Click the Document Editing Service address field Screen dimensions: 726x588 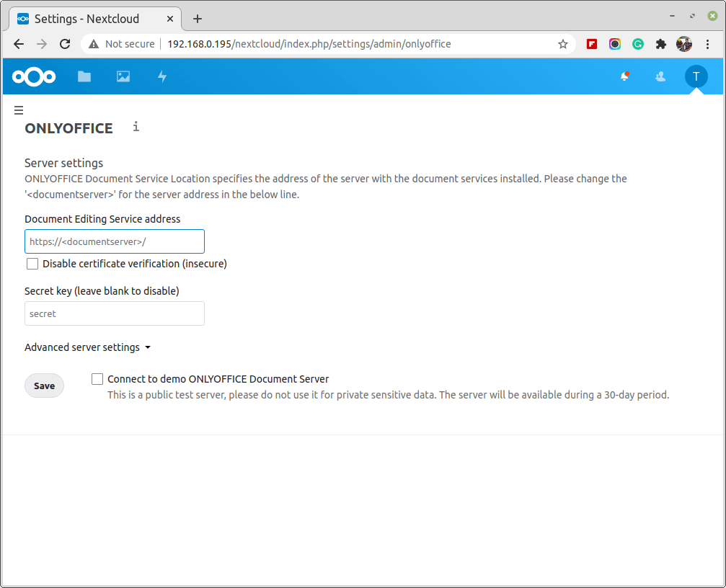tap(115, 241)
